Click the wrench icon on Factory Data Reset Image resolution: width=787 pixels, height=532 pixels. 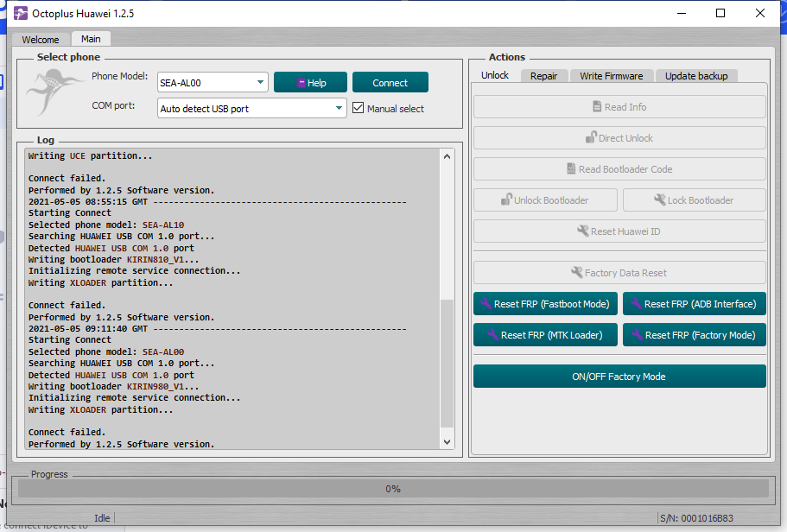click(x=577, y=273)
